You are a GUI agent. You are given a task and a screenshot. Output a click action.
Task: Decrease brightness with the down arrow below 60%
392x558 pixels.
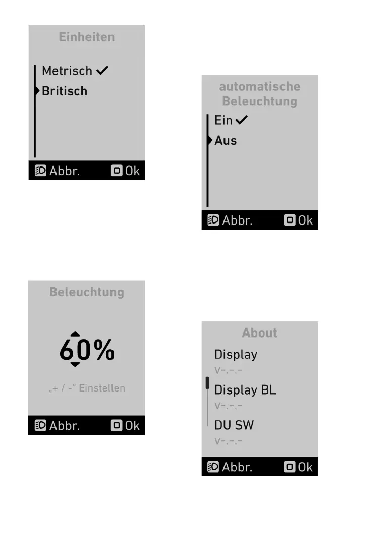coord(75,364)
